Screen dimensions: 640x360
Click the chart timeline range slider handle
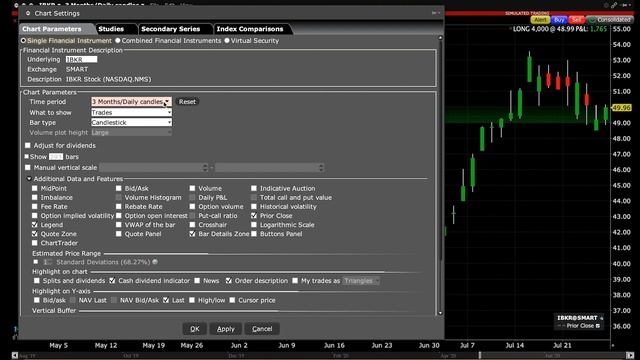[480, 356]
